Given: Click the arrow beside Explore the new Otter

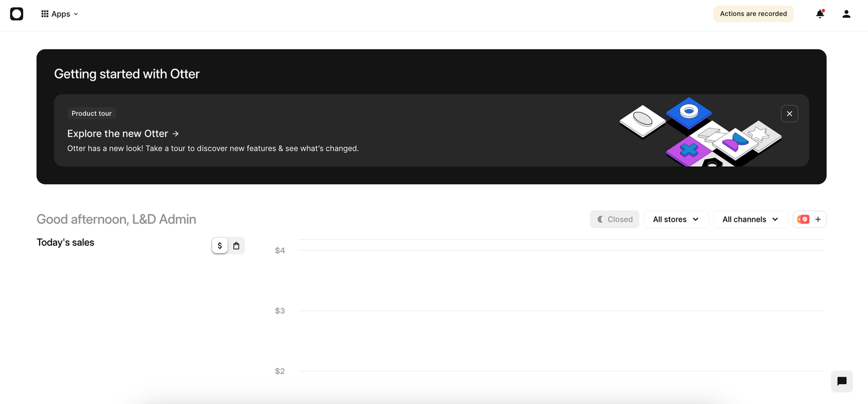Looking at the screenshot, I should tap(175, 134).
